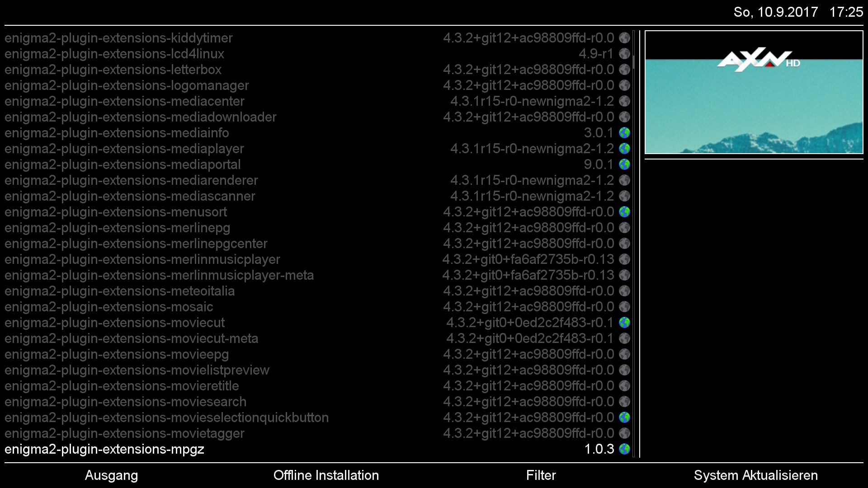Select enigma2-plugin-extensions-merlinmusicplayer entry
The width and height of the screenshot is (868, 488).
pos(317,259)
